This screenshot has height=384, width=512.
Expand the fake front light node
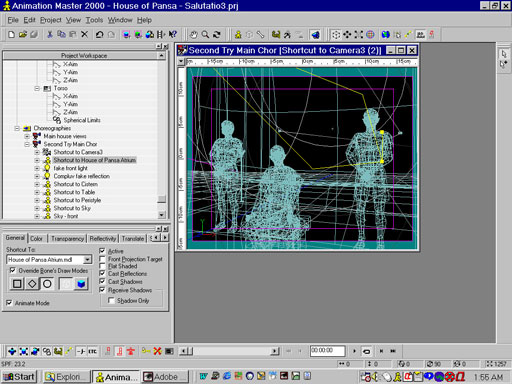click(x=37, y=168)
